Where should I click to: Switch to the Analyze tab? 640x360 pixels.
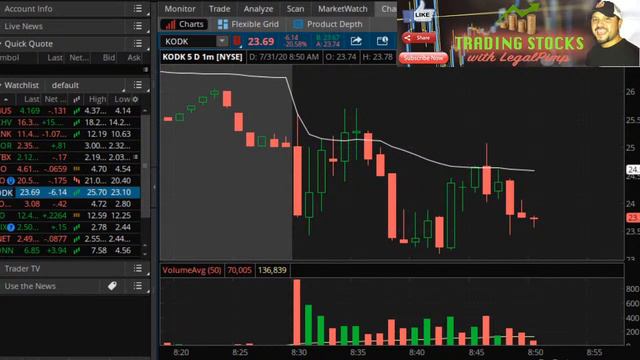[x=258, y=9]
